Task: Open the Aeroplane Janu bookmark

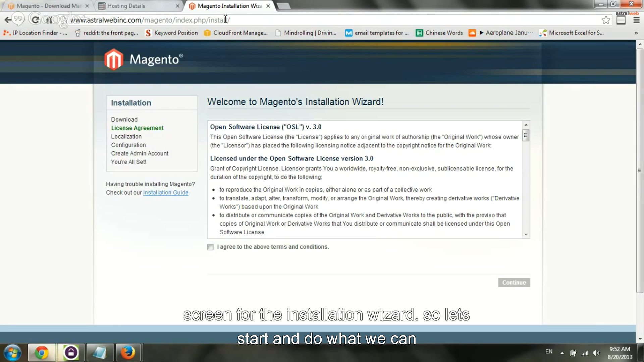Action: point(501,33)
